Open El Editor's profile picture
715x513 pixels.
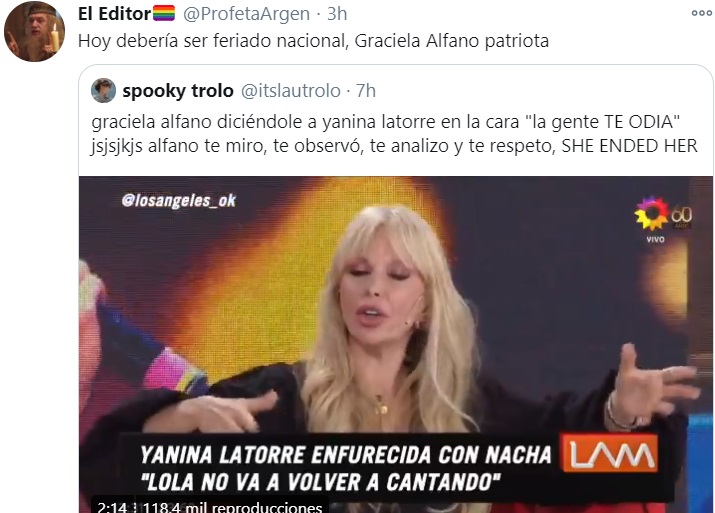34,31
